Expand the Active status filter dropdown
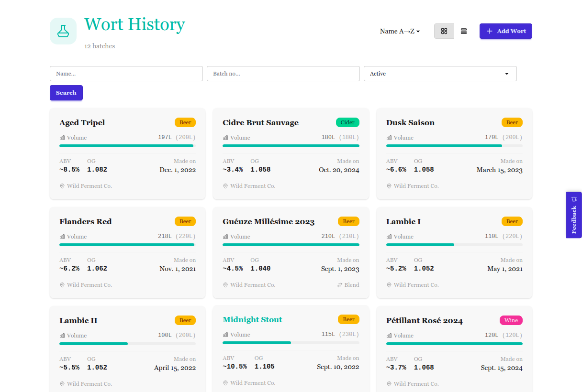This screenshot has height=392, width=582. click(440, 74)
